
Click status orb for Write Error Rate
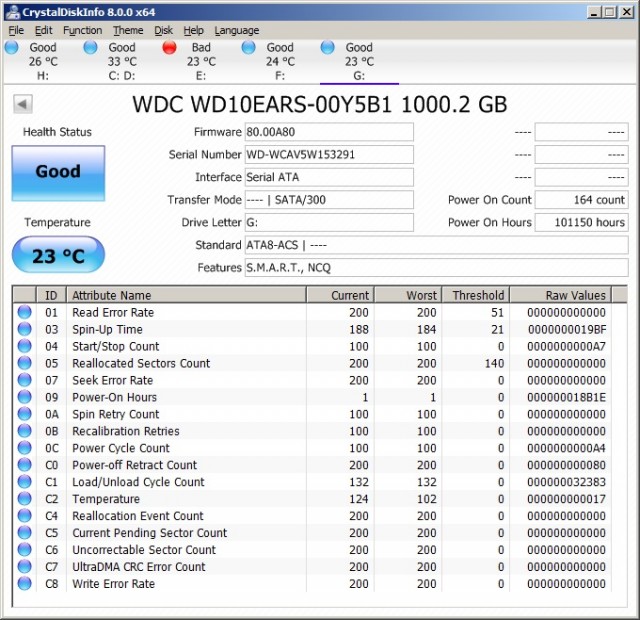point(24,583)
